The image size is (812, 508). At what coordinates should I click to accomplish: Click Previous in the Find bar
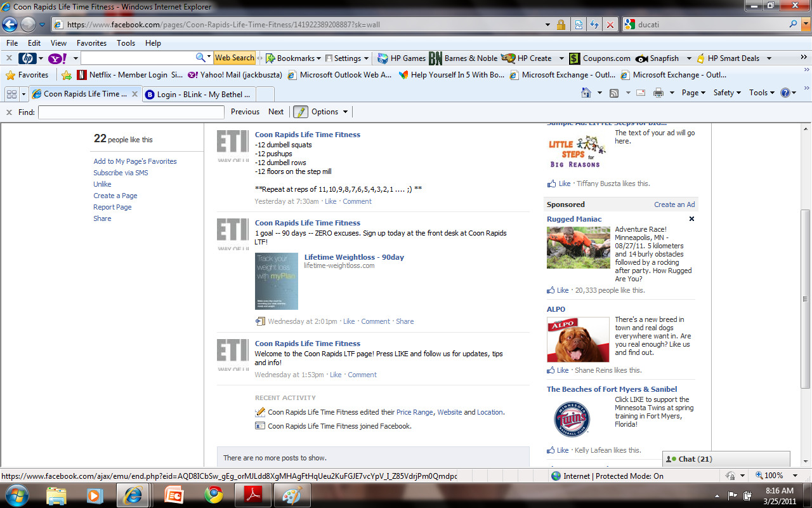[x=245, y=112]
